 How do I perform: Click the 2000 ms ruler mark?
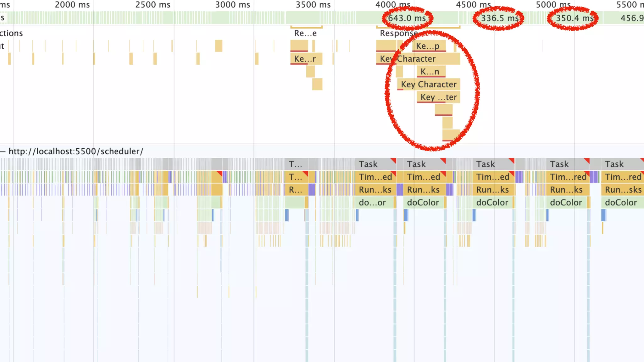[x=72, y=5]
